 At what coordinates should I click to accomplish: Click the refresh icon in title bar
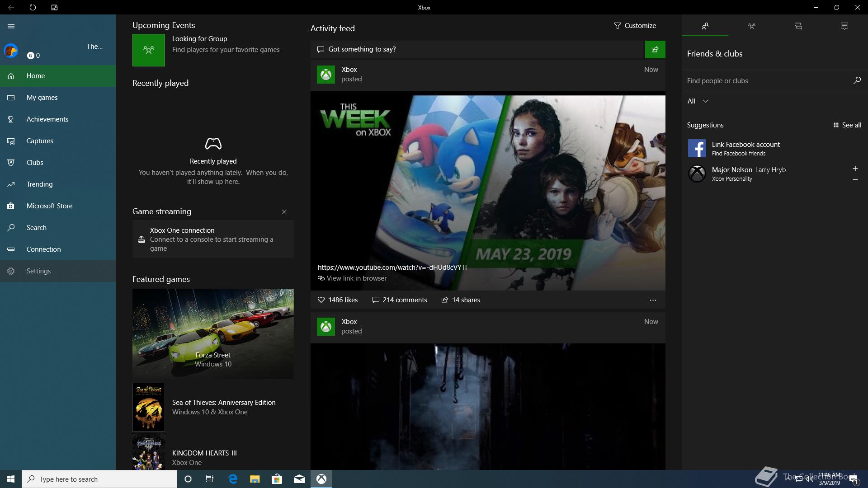[x=33, y=7]
